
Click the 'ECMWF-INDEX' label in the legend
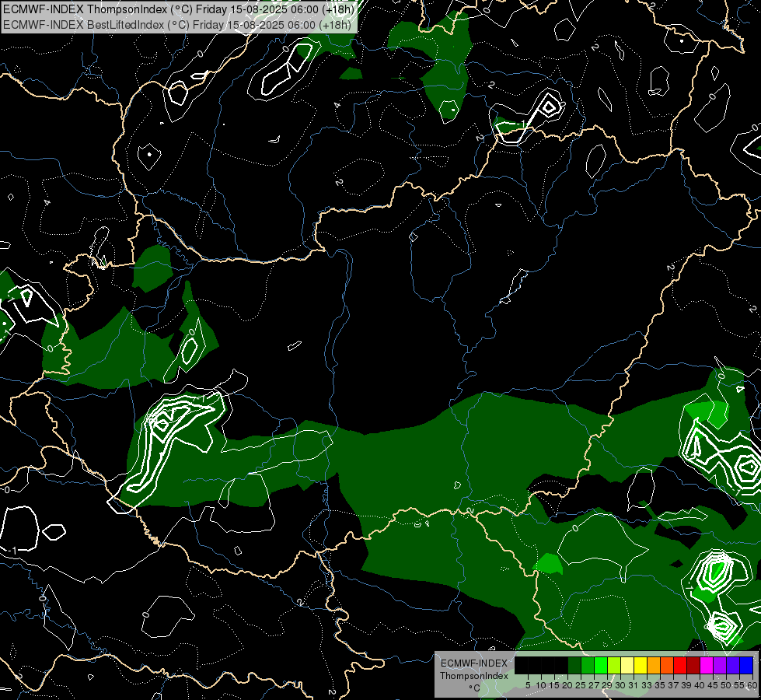click(x=474, y=663)
